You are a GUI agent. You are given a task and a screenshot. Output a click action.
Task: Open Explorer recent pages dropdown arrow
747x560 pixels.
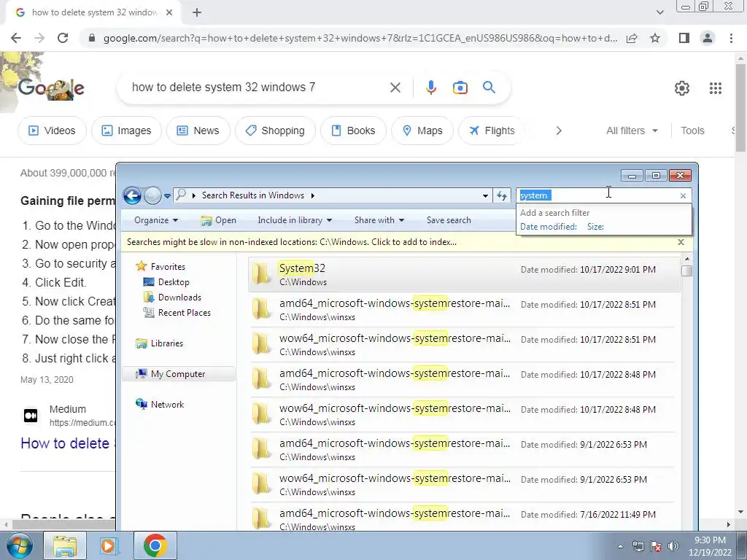point(167,195)
